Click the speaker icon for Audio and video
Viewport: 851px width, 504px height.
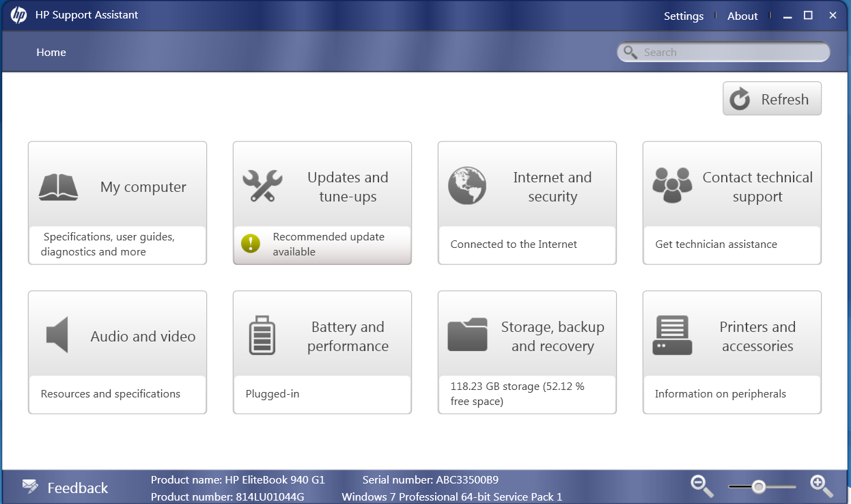[x=57, y=335]
